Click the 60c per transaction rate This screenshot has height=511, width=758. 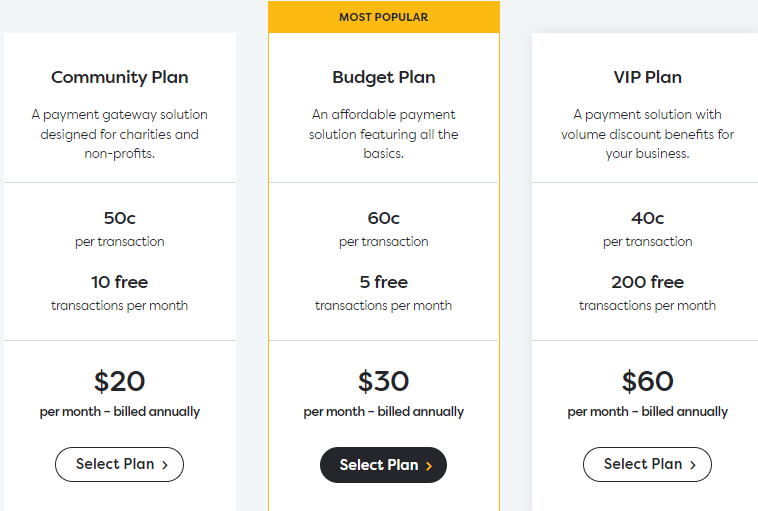383,218
